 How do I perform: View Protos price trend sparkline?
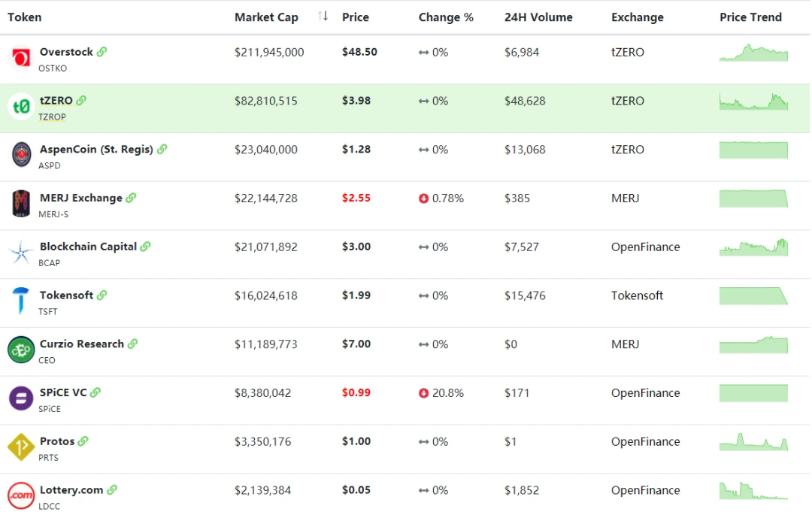click(753, 442)
